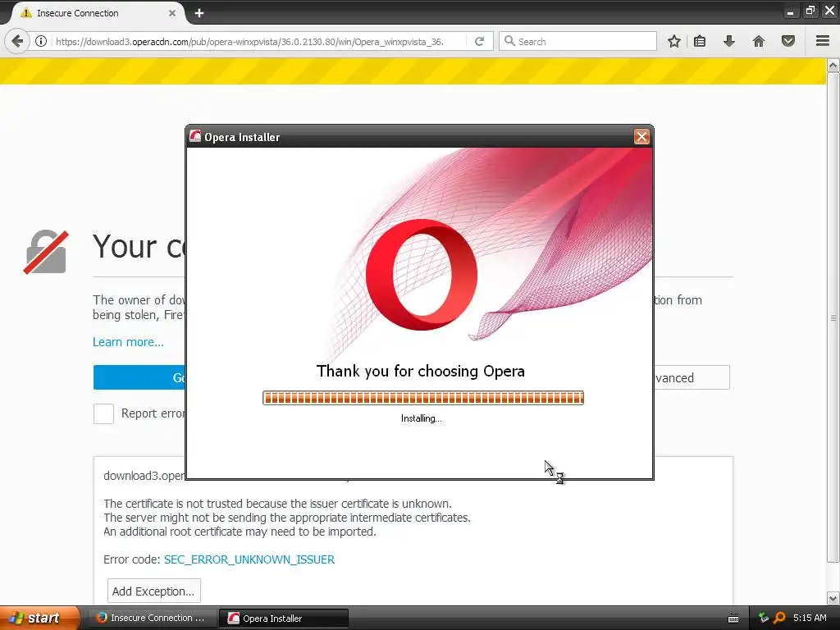
Task: Click the vertical scrollbar thumb
Action: (833, 317)
